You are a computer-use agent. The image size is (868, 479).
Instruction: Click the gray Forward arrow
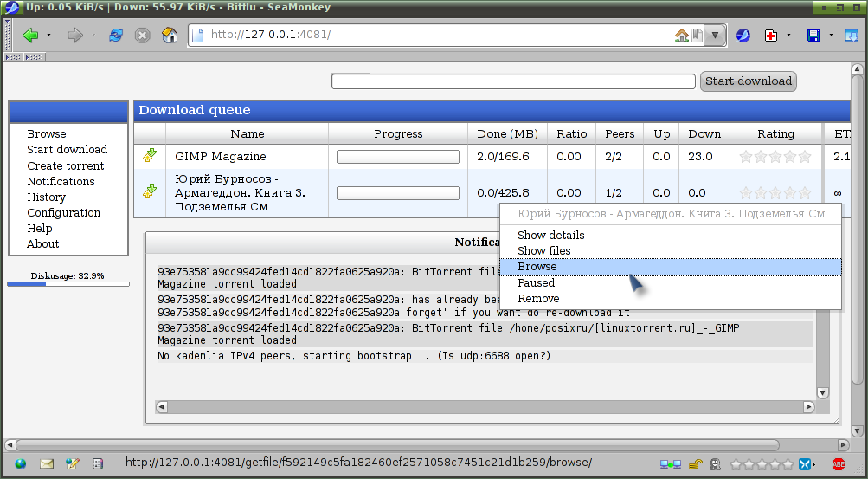pyautogui.click(x=74, y=36)
